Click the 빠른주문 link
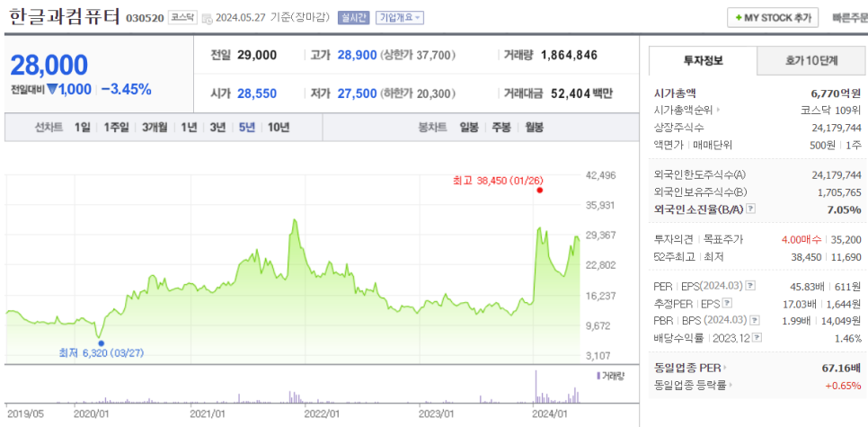Image resolution: width=868 pixels, height=427 pixels. tap(850, 18)
